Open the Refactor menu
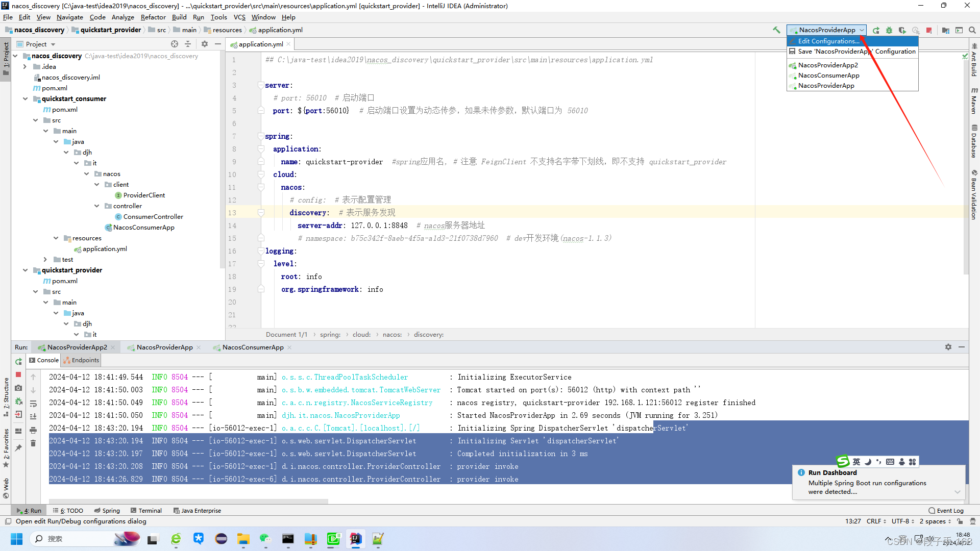The width and height of the screenshot is (980, 551). (153, 17)
